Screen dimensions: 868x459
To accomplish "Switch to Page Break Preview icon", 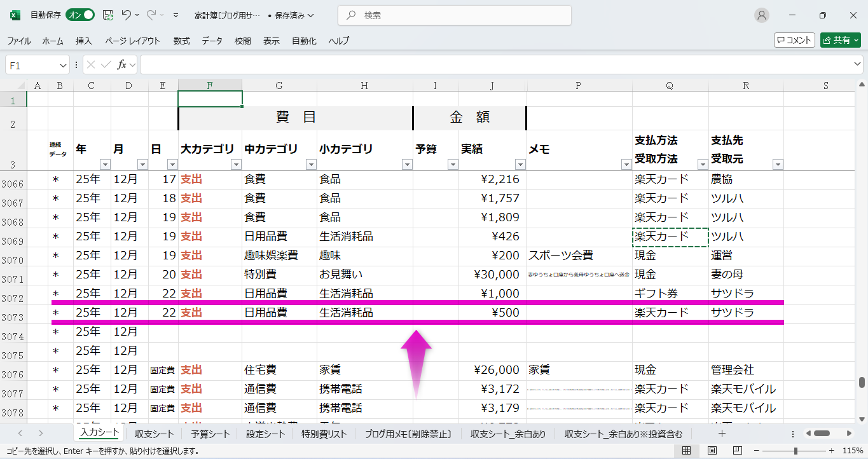I will coord(736,451).
